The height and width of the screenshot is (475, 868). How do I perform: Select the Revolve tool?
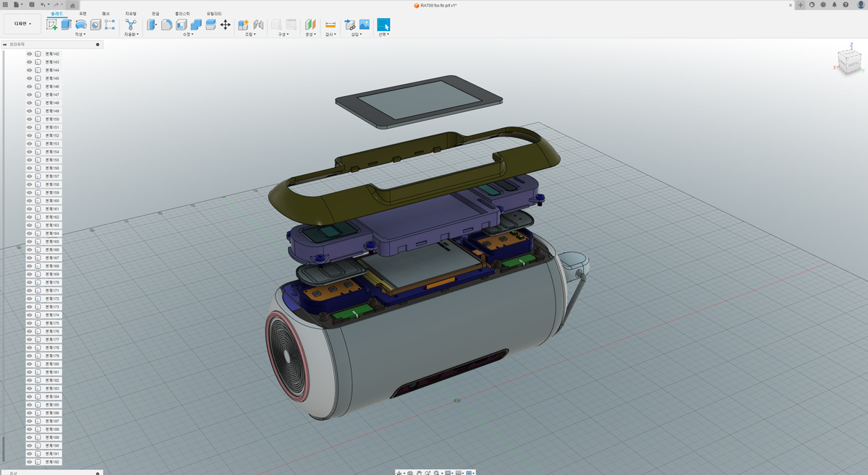[81, 25]
